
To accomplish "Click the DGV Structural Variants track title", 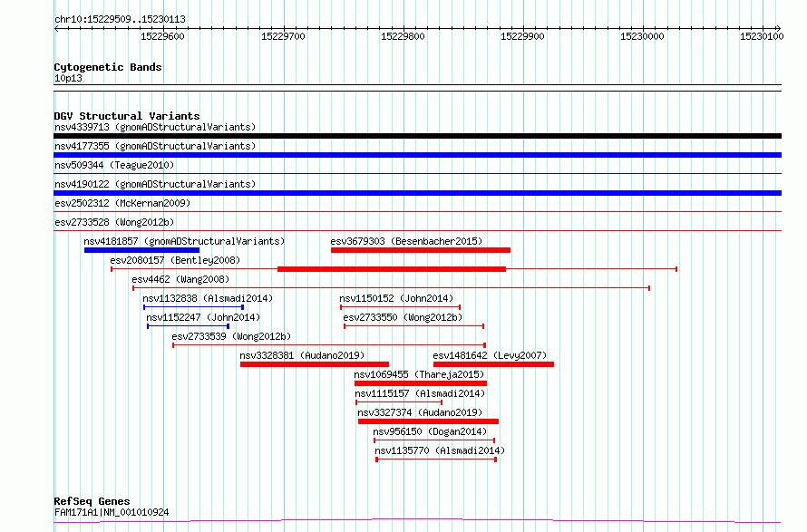I will pos(127,116).
